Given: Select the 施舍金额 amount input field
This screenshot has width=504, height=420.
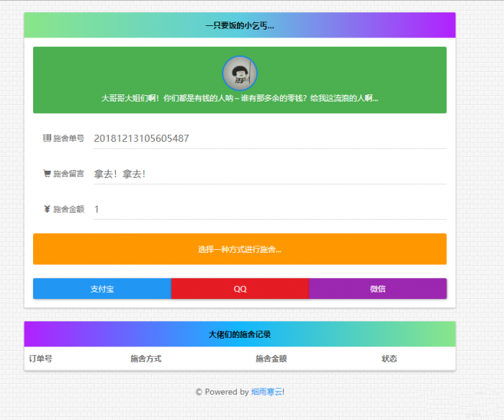Looking at the screenshot, I should pyautogui.click(x=269, y=210).
